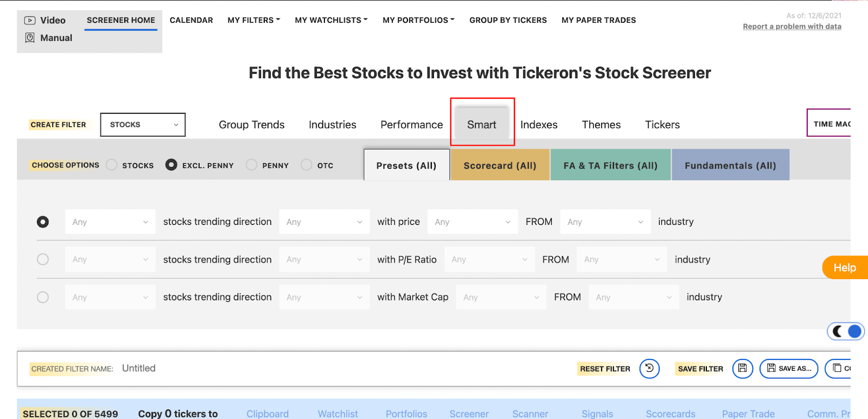Select the Penny radio option

252,165
